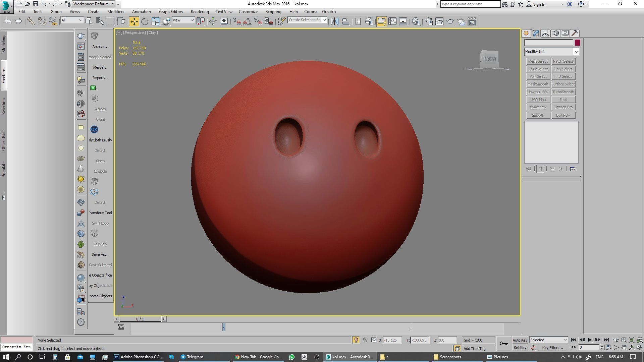Expand Create Selection Set dropdown

pos(324,20)
